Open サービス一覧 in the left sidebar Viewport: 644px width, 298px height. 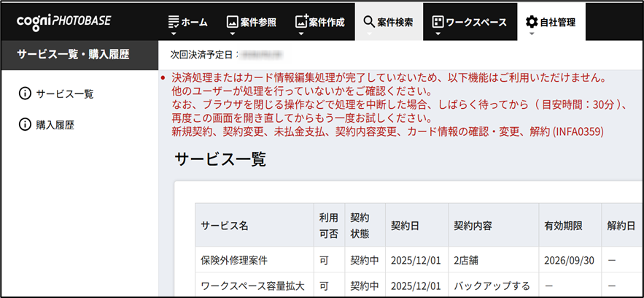(65, 93)
